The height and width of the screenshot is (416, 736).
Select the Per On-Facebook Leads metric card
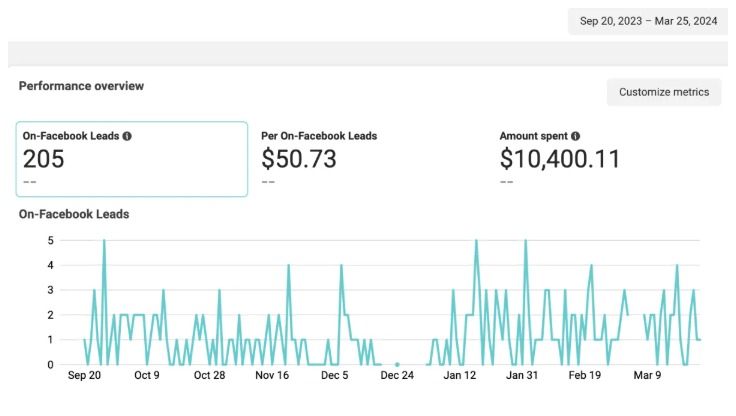coord(371,159)
